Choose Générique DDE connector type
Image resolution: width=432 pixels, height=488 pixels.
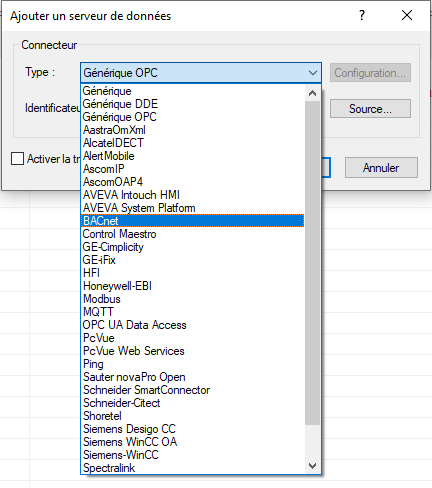pos(193,104)
